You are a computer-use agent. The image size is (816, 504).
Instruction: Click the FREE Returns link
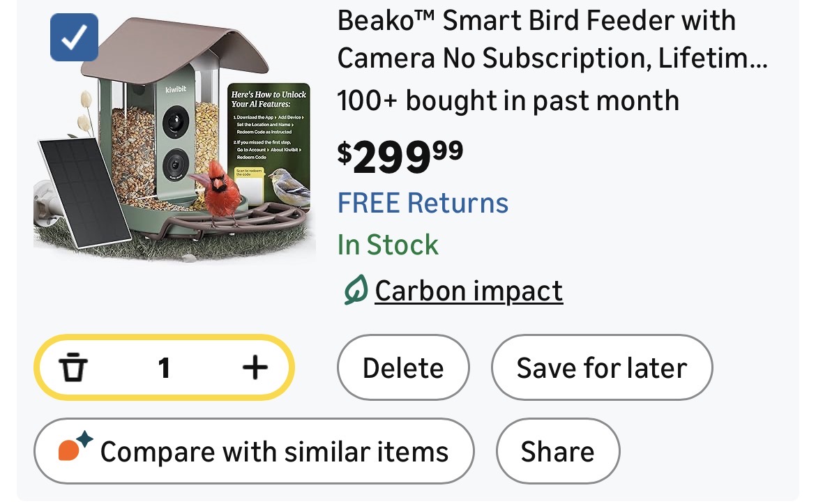click(423, 203)
